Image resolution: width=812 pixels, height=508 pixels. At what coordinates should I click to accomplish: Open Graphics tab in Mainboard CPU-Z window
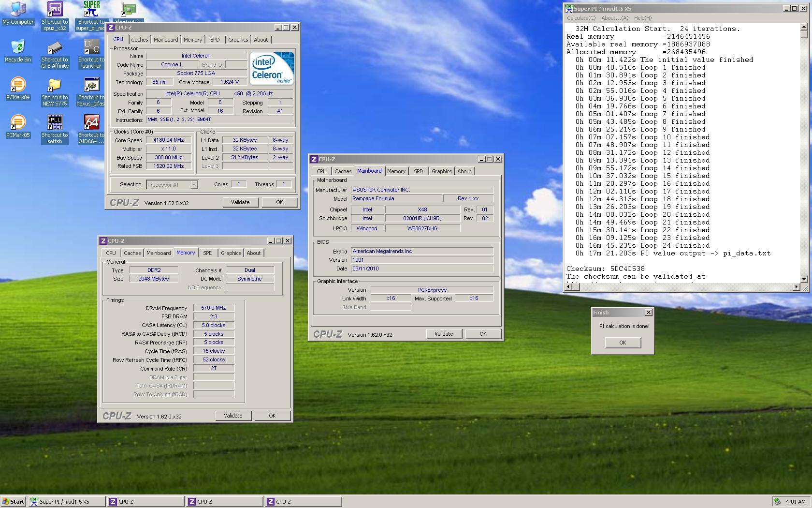[441, 171]
